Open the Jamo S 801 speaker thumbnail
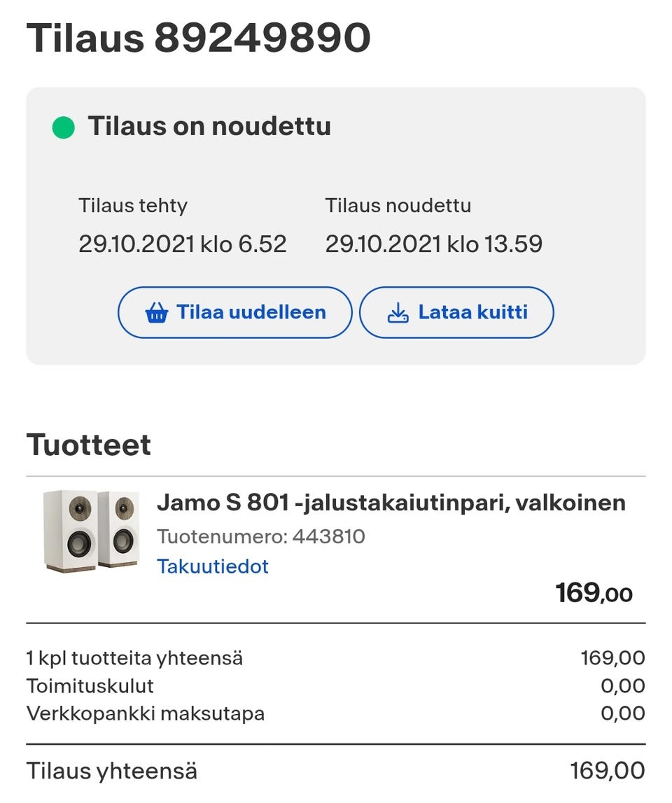The width and height of the screenshot is (672, 803). pyautogui.click(x=91, y=531)
